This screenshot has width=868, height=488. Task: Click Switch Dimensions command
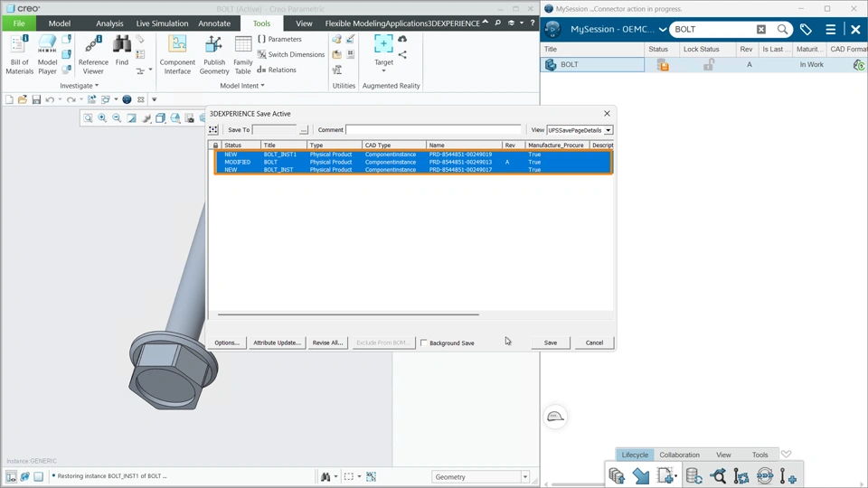(290, 54)
